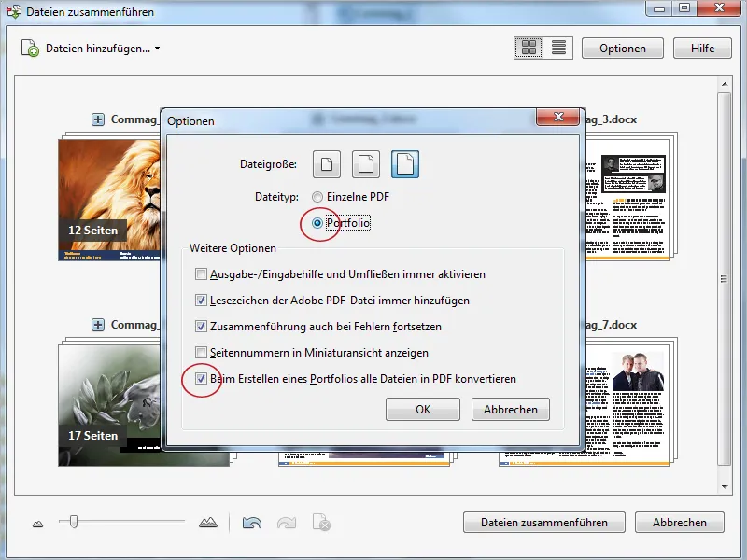Open Hilfe
Viewport: 747px width, 560px height.
[703, 49]
